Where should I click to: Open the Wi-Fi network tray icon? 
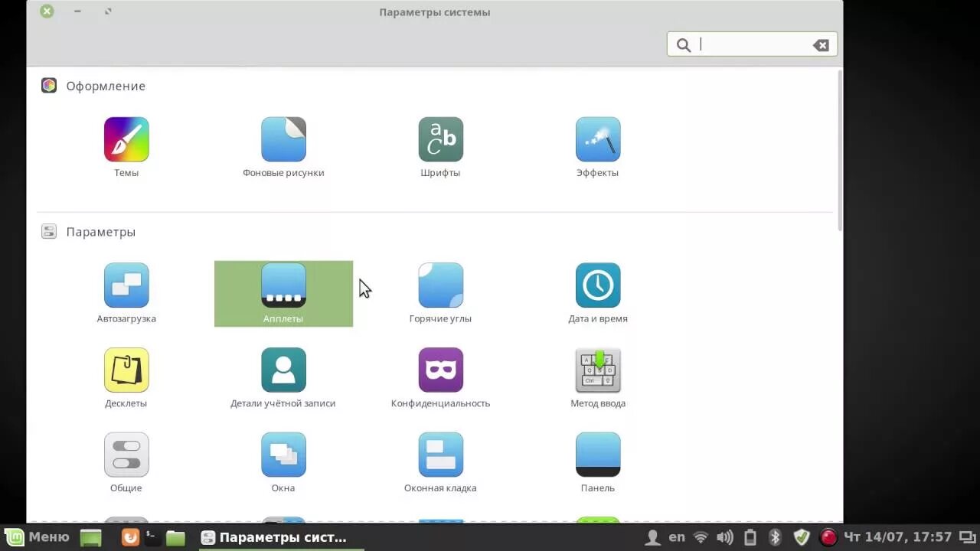pos(701,538)
